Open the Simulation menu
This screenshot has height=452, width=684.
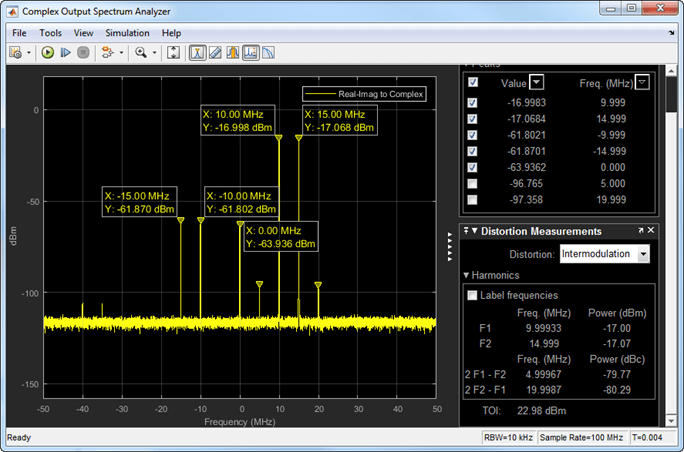tap(126, 33)
